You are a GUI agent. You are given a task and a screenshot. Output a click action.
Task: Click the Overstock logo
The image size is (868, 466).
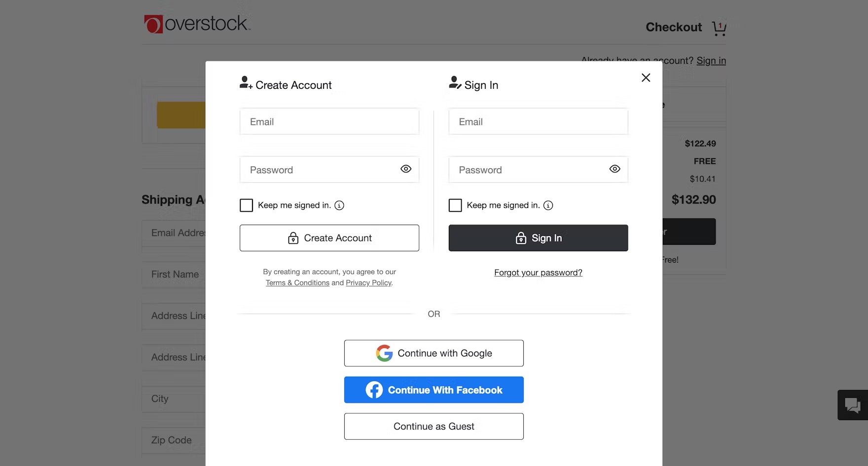tap(197, 24)
